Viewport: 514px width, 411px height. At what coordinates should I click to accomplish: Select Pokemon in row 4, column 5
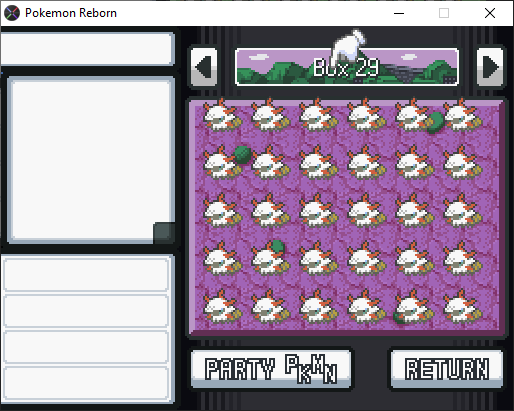coord(414,259)
